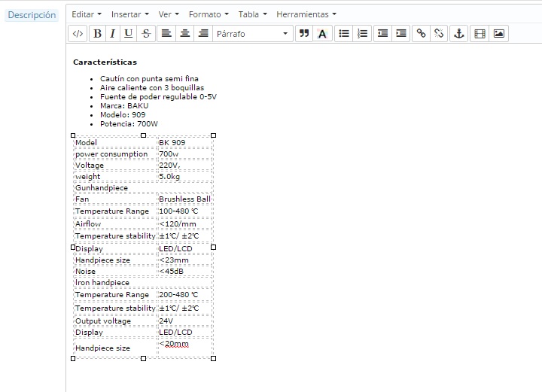Viewport: 542px width, 392px height.
Task: Center align the text
Action: (185, 34)
